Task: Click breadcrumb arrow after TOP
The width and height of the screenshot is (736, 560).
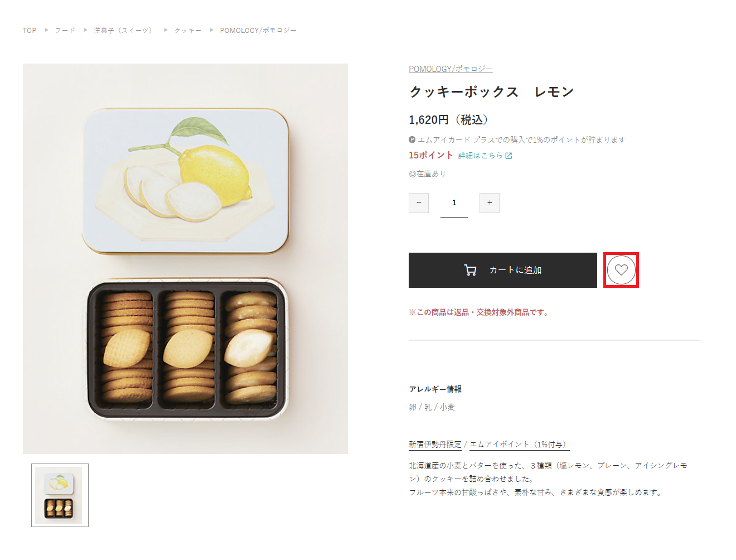Action: [x=46, y=30]
